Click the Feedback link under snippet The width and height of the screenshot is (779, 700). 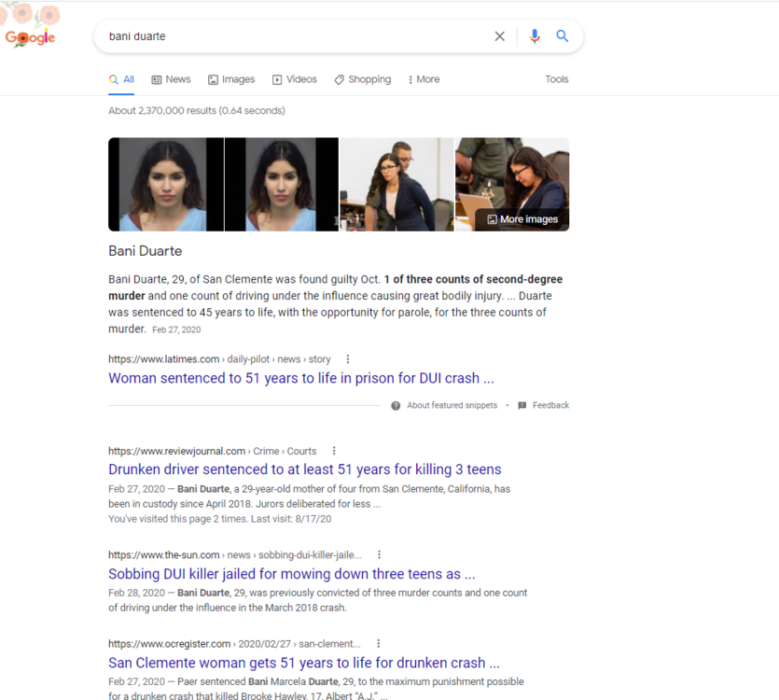549,406
